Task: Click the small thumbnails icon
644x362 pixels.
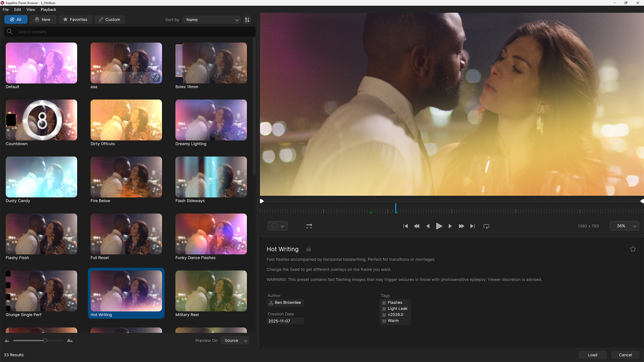Action: [7, 341]
